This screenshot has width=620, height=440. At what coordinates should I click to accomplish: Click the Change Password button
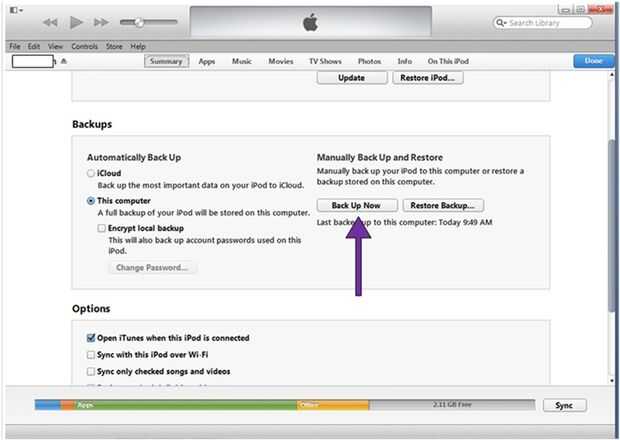pos(152,268)
